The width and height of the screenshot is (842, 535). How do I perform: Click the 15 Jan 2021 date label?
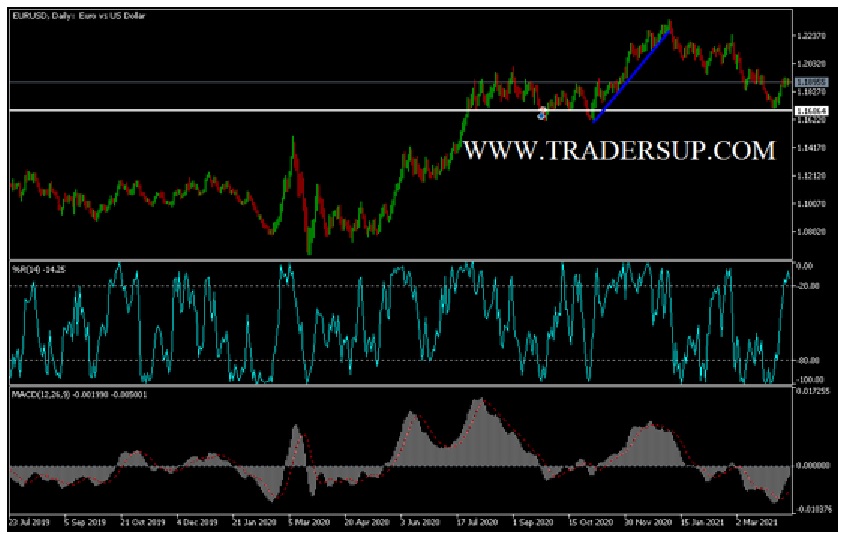(x=703, y=522)
